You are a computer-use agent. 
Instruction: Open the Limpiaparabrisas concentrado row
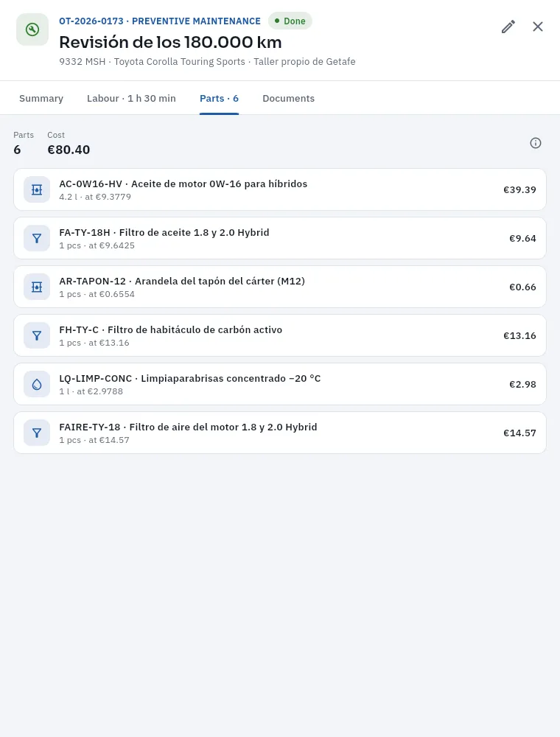coord(280,384)
